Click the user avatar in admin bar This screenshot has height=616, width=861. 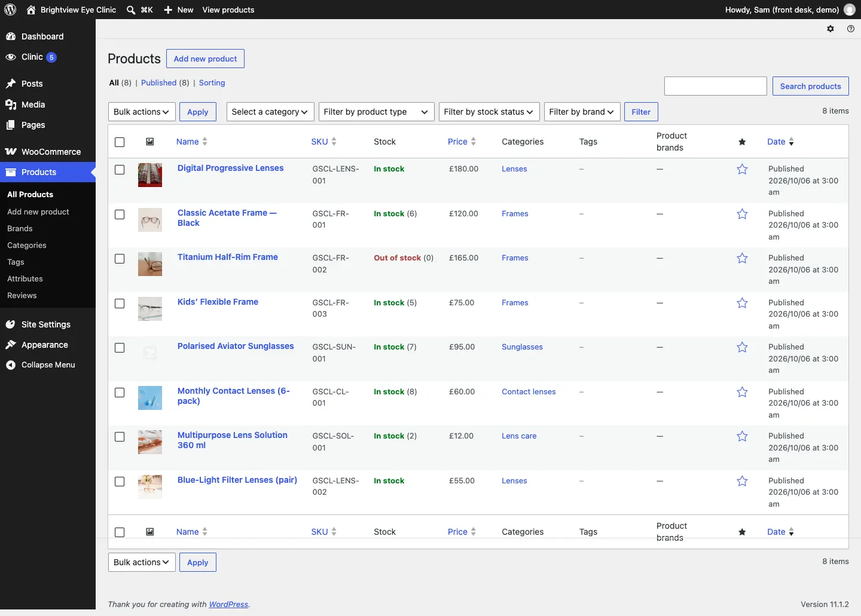point(850,10)
